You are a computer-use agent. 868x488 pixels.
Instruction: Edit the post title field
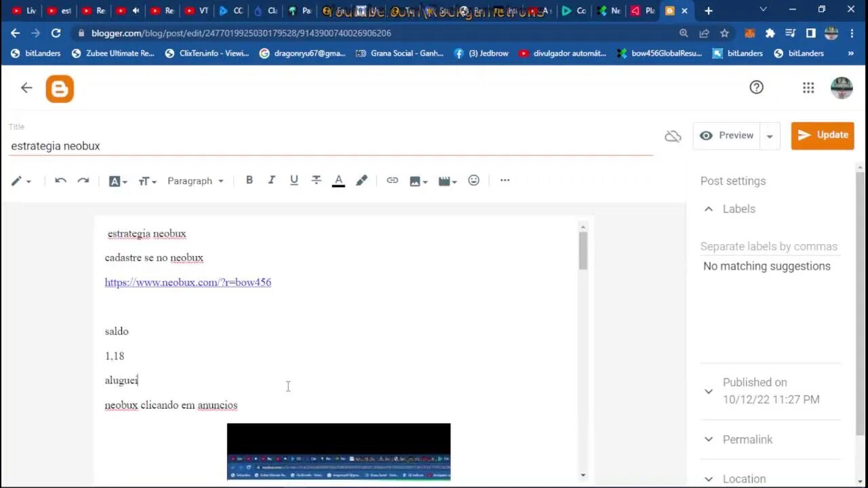click(x=331, y=146)
